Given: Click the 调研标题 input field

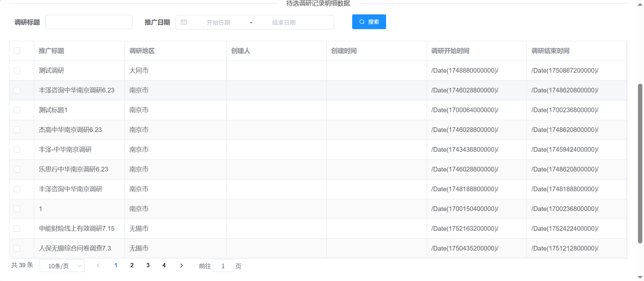Looking at the screenshot, I should click(89, 22).
